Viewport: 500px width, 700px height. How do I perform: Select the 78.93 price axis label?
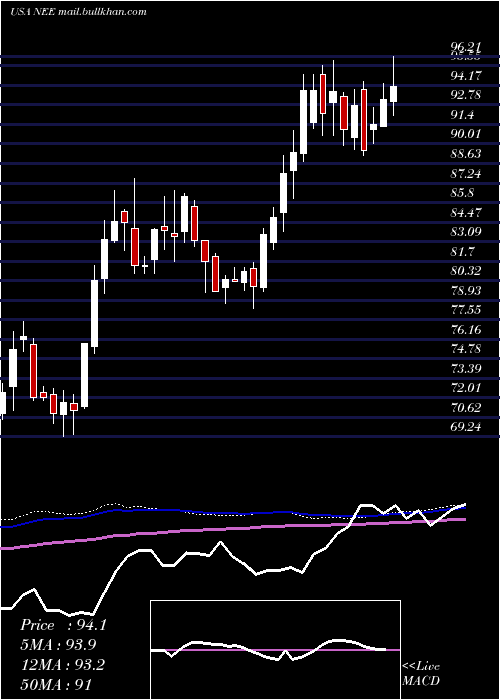click(x=466, y=291)
